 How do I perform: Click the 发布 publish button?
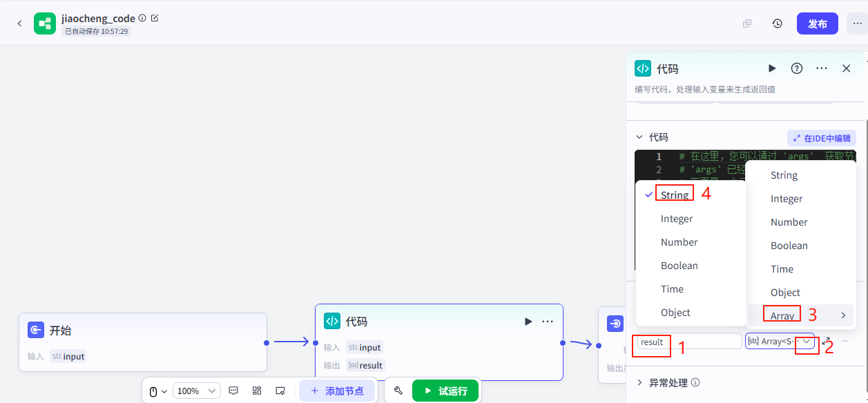818,23
